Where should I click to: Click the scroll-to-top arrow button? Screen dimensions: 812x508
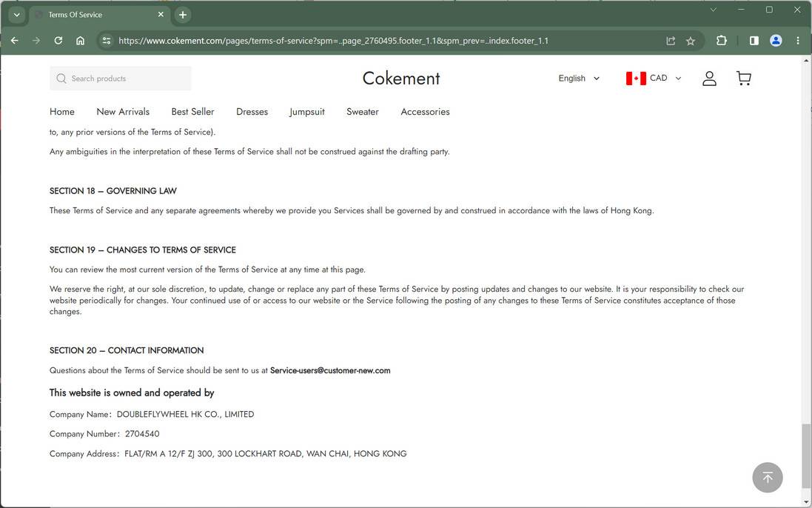pyautogui.click(x=767, y=477)
